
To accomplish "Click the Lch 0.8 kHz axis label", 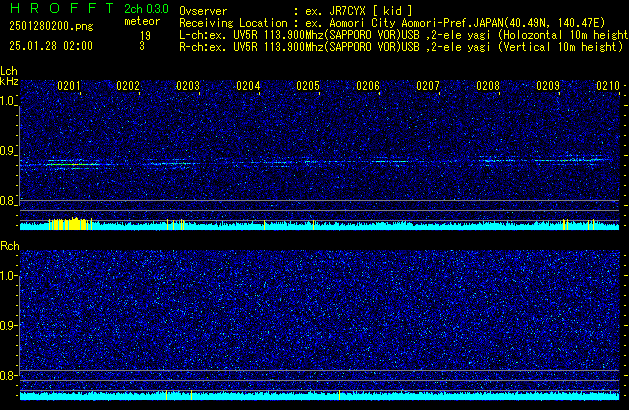I will [8, 201].
